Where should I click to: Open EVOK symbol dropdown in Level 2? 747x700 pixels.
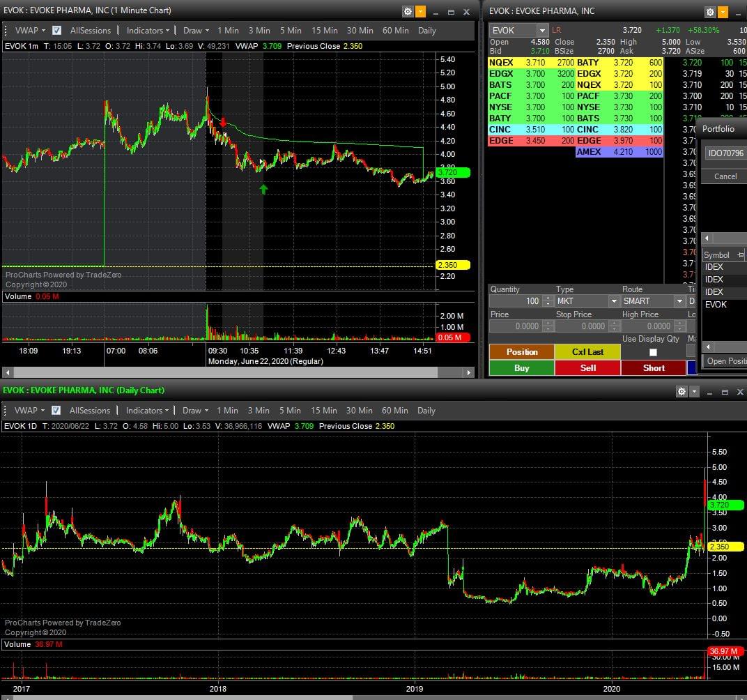coord(542,31)
